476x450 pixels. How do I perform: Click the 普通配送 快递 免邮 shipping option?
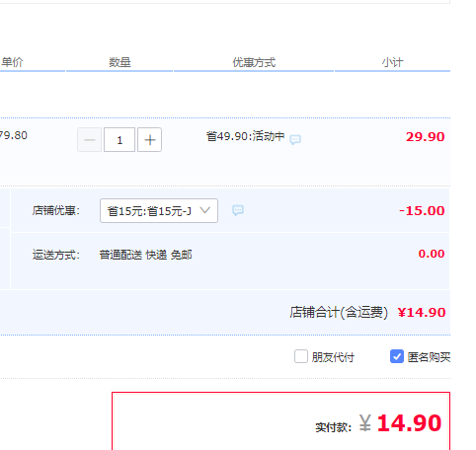click(x=145, y=255)
